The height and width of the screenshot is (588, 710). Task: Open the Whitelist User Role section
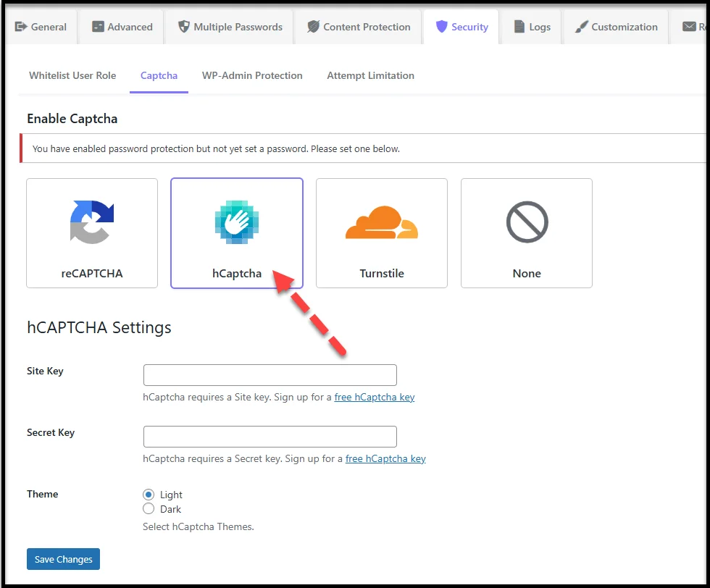[72, 75]
